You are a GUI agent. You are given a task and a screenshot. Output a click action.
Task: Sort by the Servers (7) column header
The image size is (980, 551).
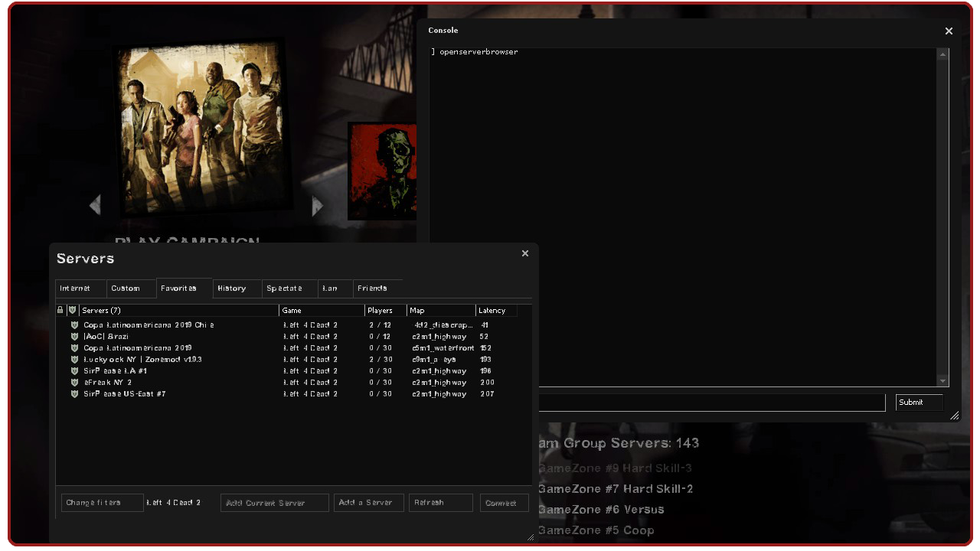click(179, 310)
